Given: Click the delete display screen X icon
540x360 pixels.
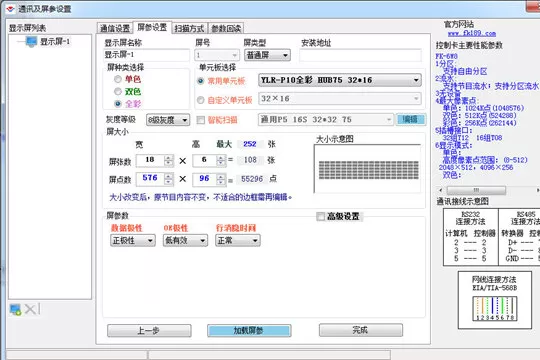Looking at the screenshot, I should click(x=30, y=309).
